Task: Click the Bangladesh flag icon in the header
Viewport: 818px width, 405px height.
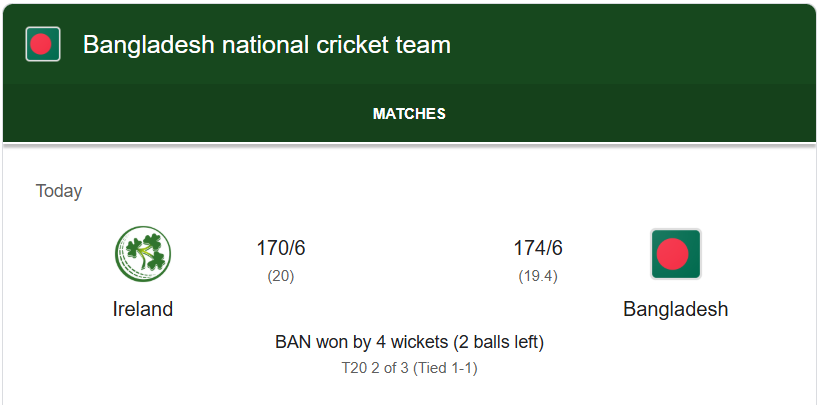Action: 43,45
